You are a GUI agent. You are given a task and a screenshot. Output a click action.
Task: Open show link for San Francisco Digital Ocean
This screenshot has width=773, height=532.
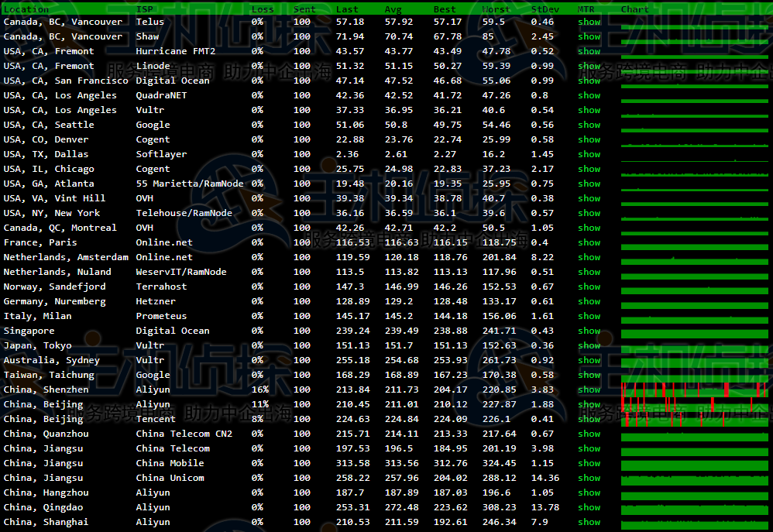(x=589, y=81)
